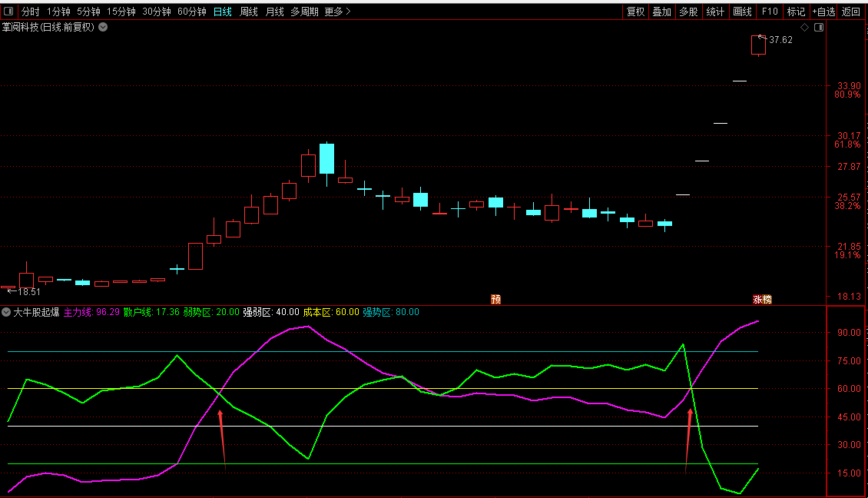
Task: Expand the 大牛股起爆 indicator dropdown arrow
Action: [x=6, y=313]
